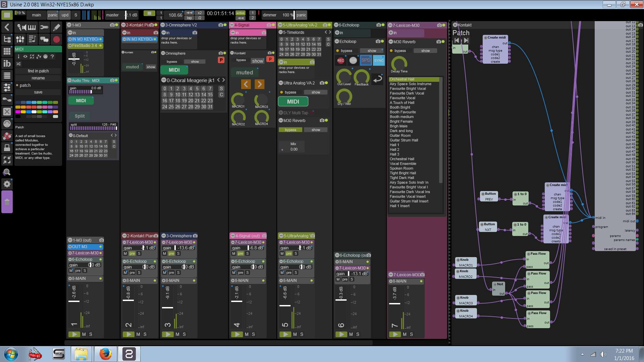Click the grid view icon in sidebar
644x362 pixels.
(x=7, y=51)
